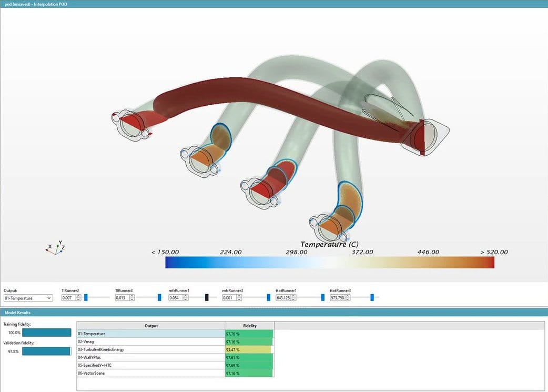
Task: Select the 03-TurbulentKineticEnergy output row
Action: pos(176,349)
